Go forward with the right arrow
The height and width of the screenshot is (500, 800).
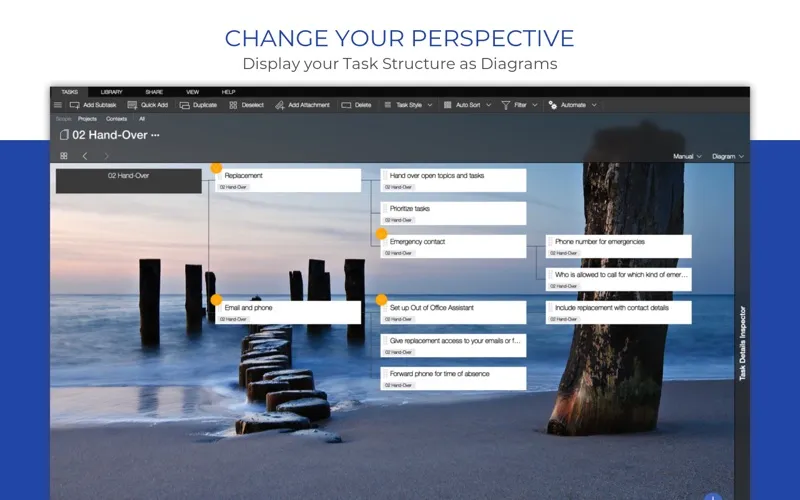point(106,156)
